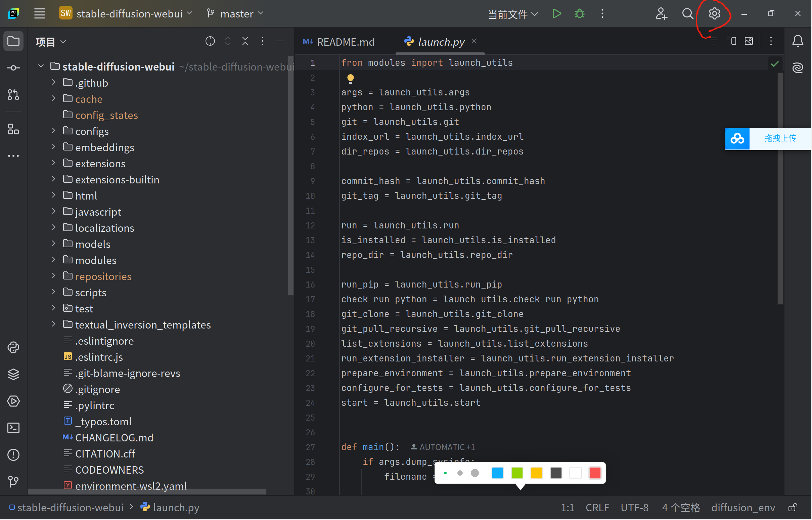Open the Pull Requests tool window
This screenshot has height=520, width=812.
pyautogui.click(x=13, y=95)
